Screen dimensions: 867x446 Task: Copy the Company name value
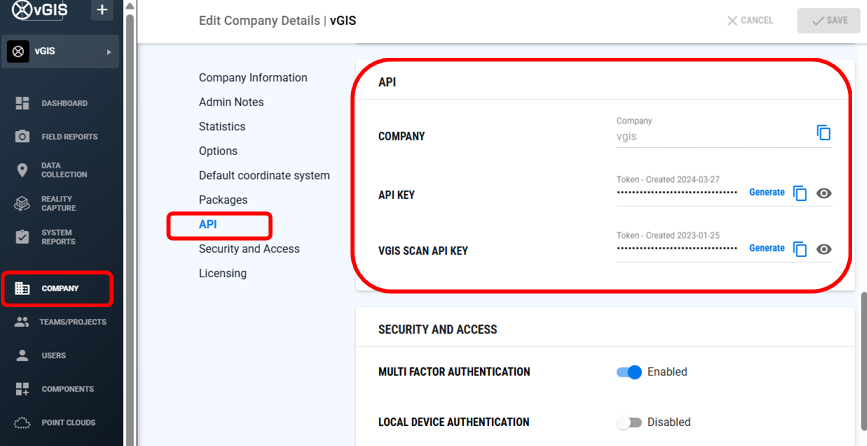pyautogui.click(x=823, y=133)
